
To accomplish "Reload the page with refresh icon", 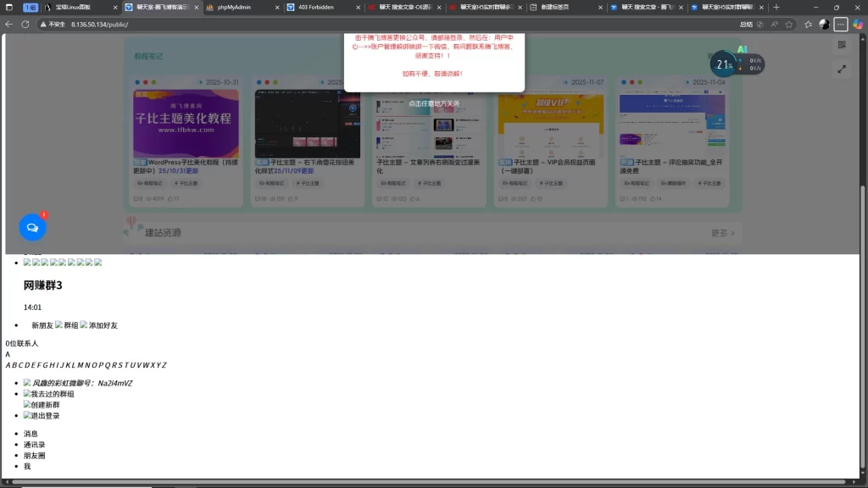I will (25, 25).
